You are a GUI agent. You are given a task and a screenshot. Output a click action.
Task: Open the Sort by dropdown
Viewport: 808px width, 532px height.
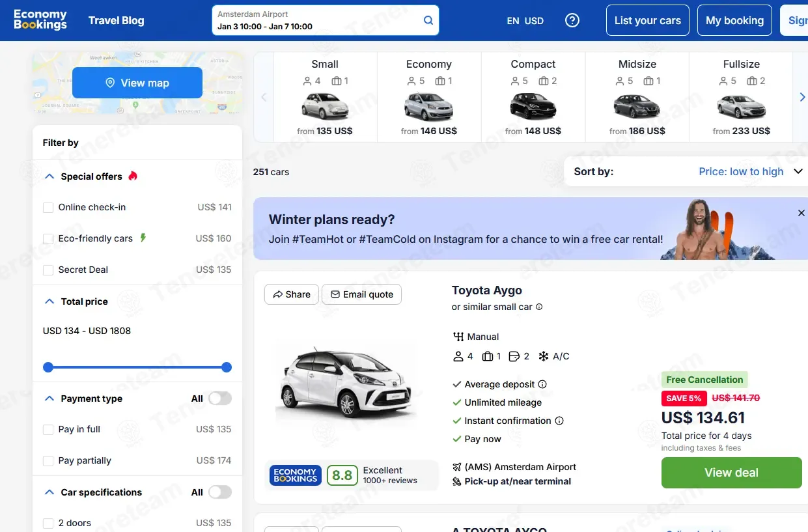coord(688,171)
